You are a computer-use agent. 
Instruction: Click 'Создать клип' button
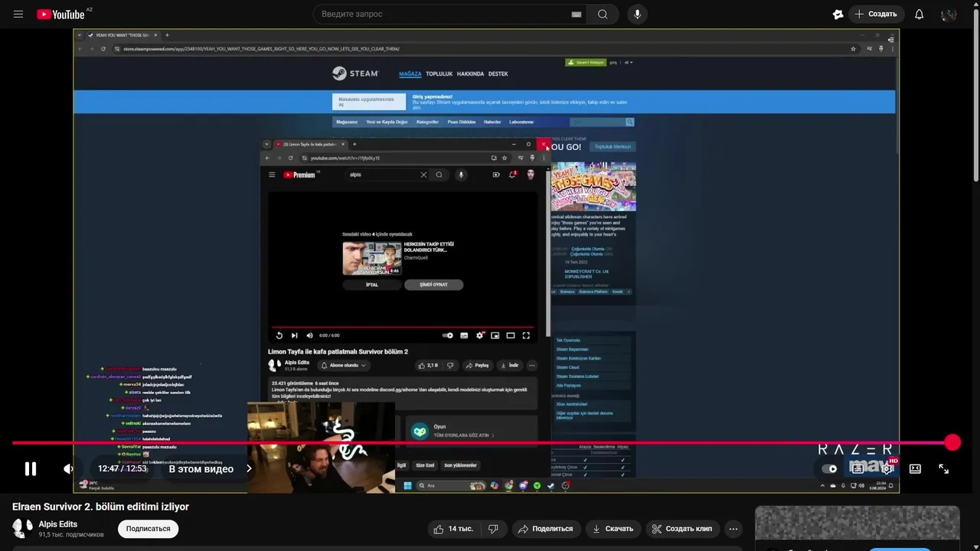pyautogui.click(x=681, y=529)
